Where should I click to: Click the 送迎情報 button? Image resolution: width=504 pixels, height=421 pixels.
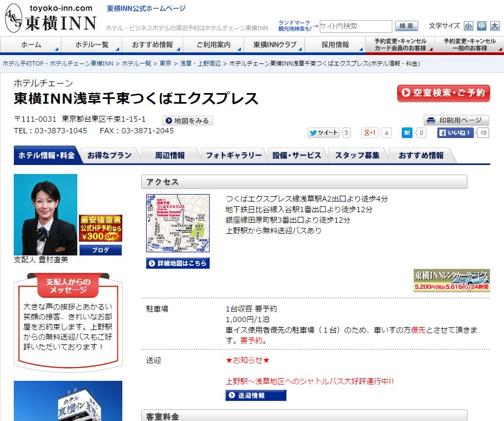point(256,395)
